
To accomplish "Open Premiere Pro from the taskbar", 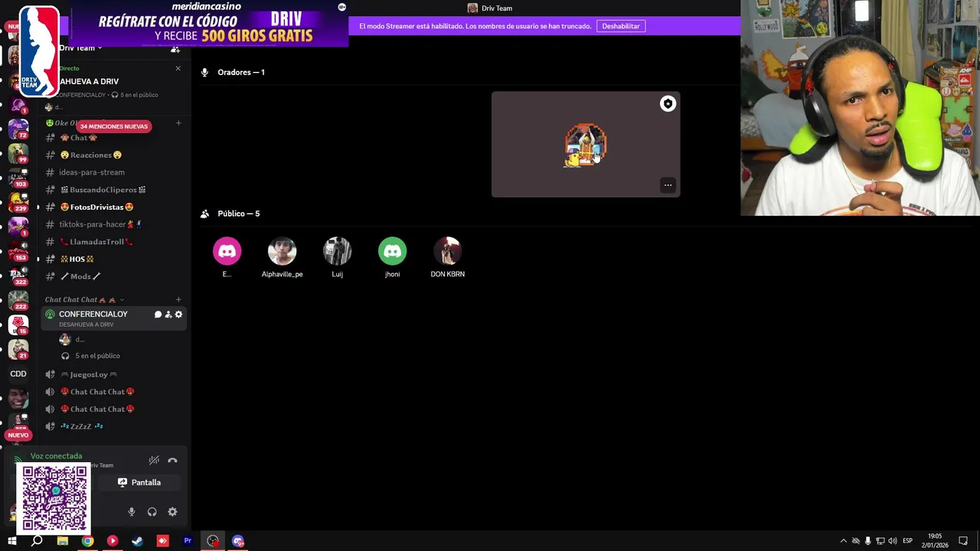I will point(188,541).
